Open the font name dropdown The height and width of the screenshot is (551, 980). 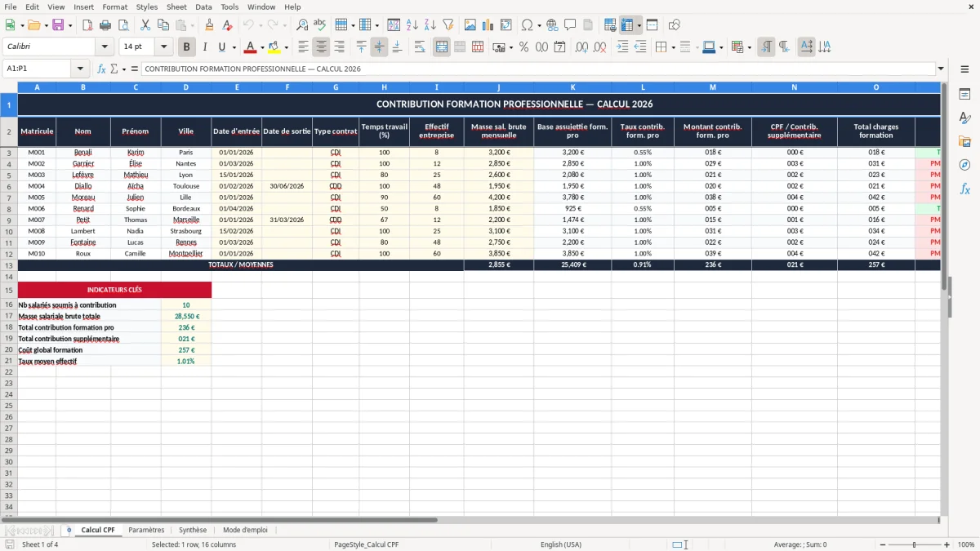click(x=105, y=47)
